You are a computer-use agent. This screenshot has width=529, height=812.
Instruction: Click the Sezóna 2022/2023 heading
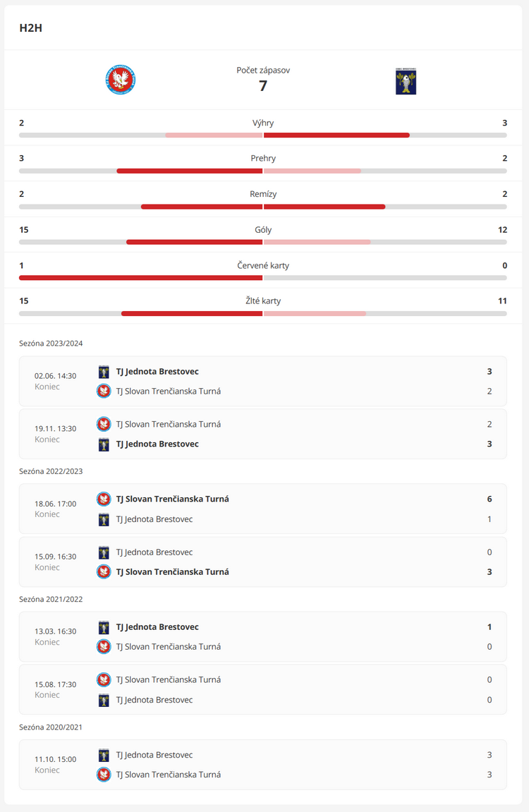click(x=51, y=471)
